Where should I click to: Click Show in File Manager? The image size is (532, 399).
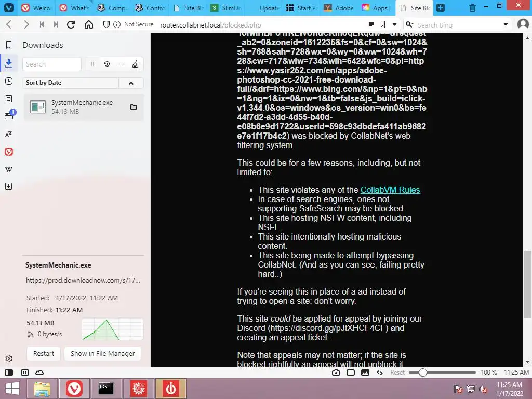102,353
